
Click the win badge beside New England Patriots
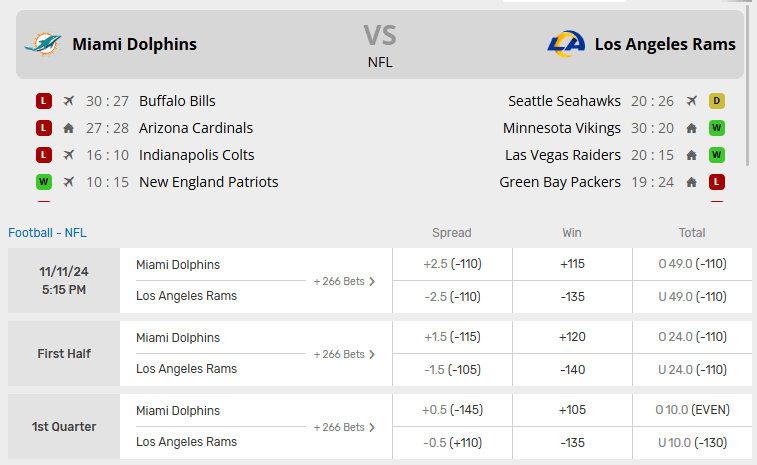click(x=43, y=182)
